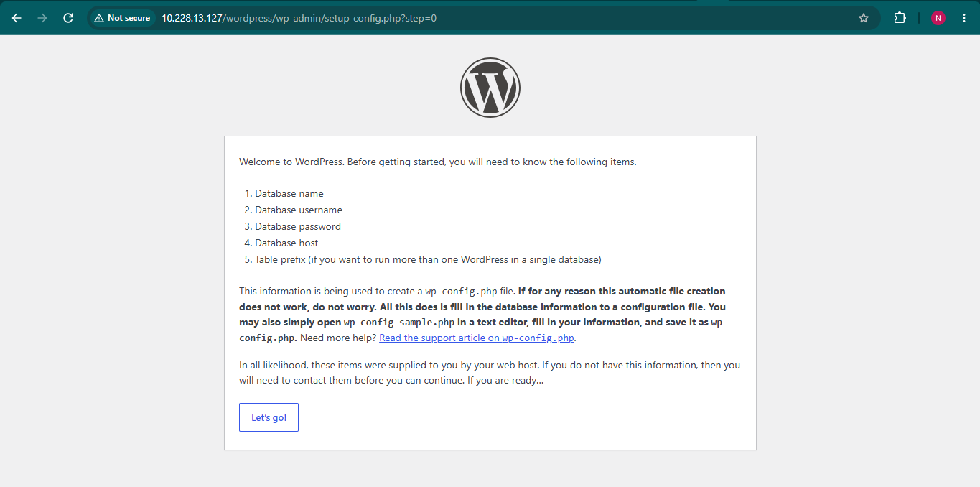
Task: Open the Not secure site info
Action: pos(122,18)
